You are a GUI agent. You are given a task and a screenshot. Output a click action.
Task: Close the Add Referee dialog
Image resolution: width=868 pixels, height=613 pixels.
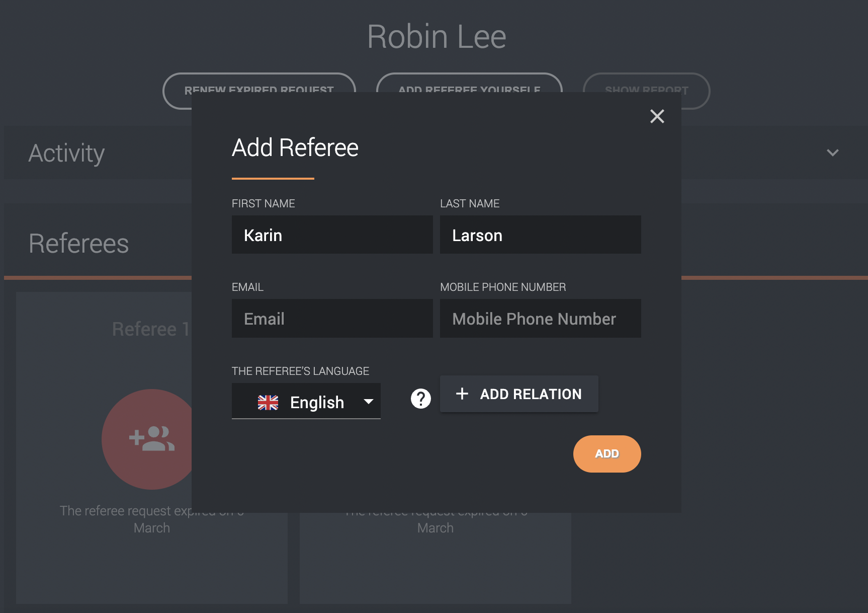pos(657,116)
